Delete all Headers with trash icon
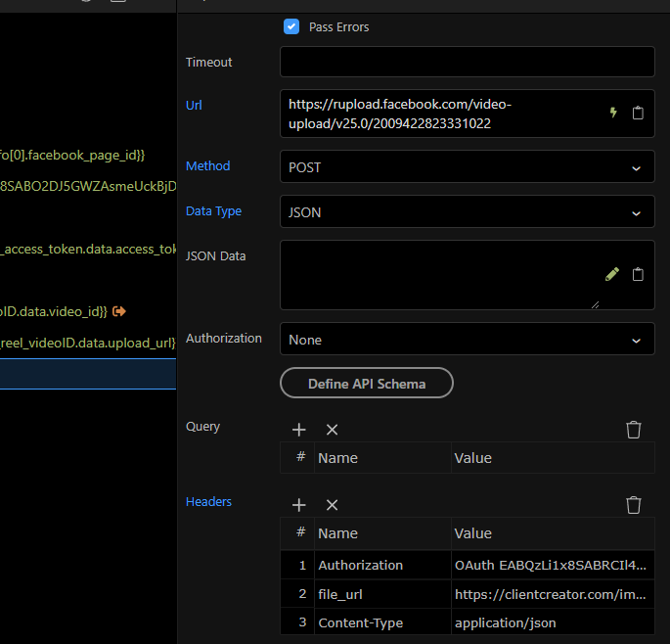The width and height of the screenshot is (670, 644). (x=634, y=505)
